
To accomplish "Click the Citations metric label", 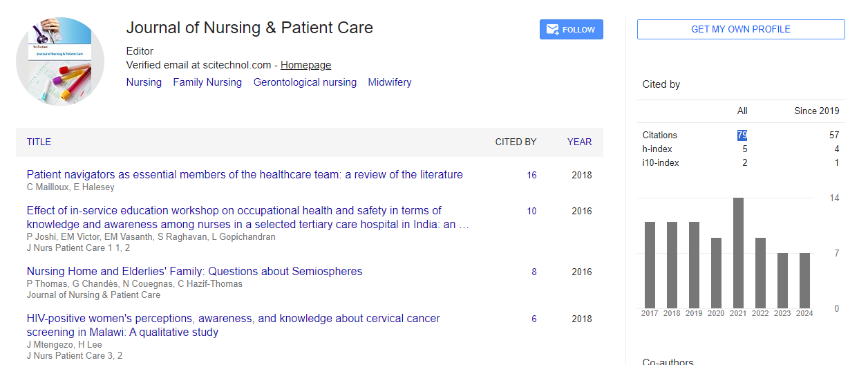I will tap(660, 135).
